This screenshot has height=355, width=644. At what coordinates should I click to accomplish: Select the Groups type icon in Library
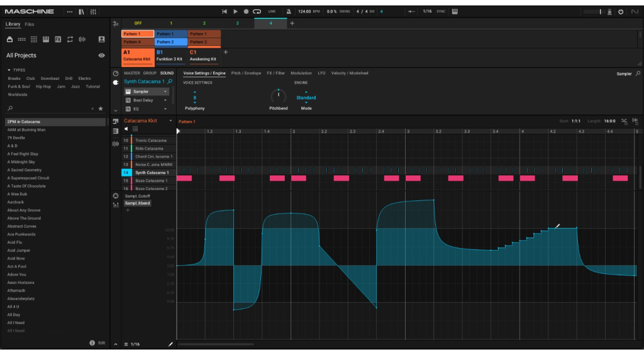coord(22,40)
